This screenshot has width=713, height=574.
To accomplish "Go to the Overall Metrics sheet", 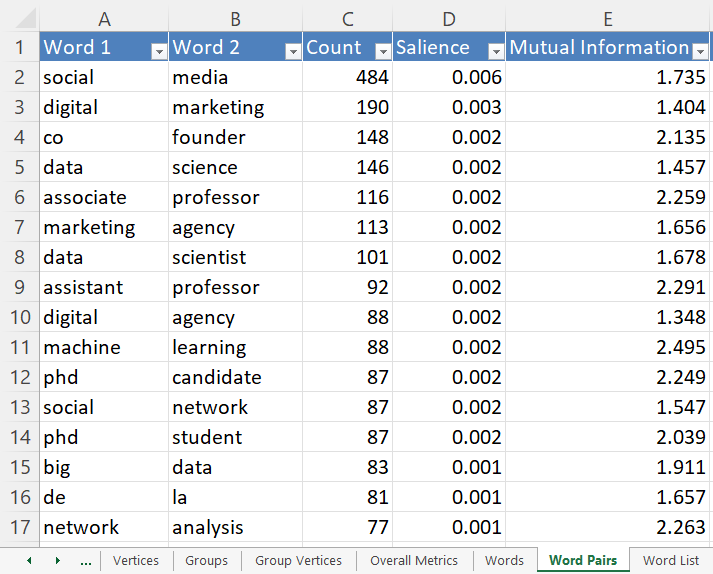I will click(414, 561).
